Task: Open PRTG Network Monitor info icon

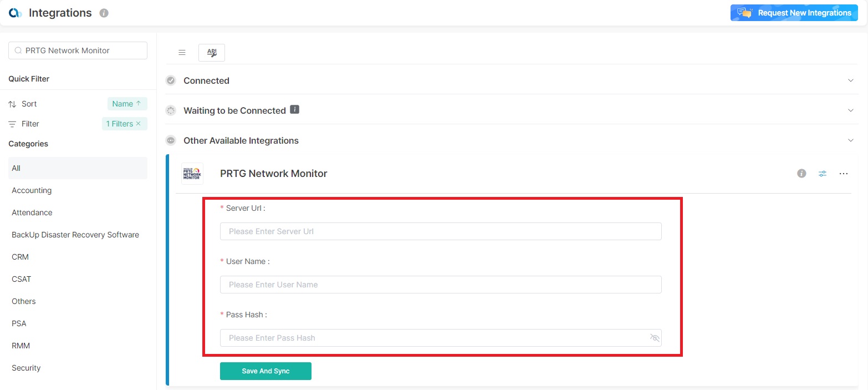Action: pos(801,174)
